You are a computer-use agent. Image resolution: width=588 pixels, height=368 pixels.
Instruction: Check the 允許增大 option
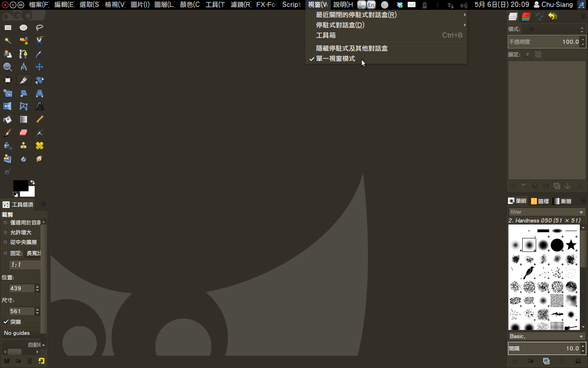5,232
